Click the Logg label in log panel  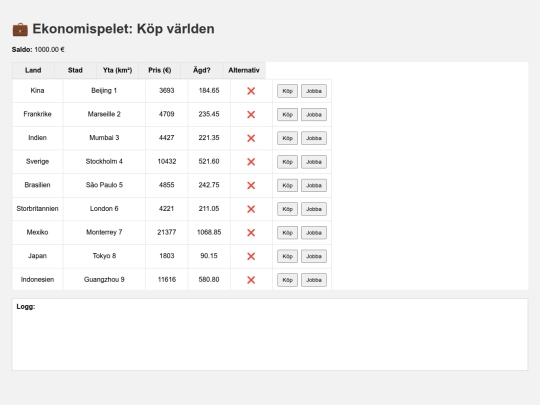point(26,307)
